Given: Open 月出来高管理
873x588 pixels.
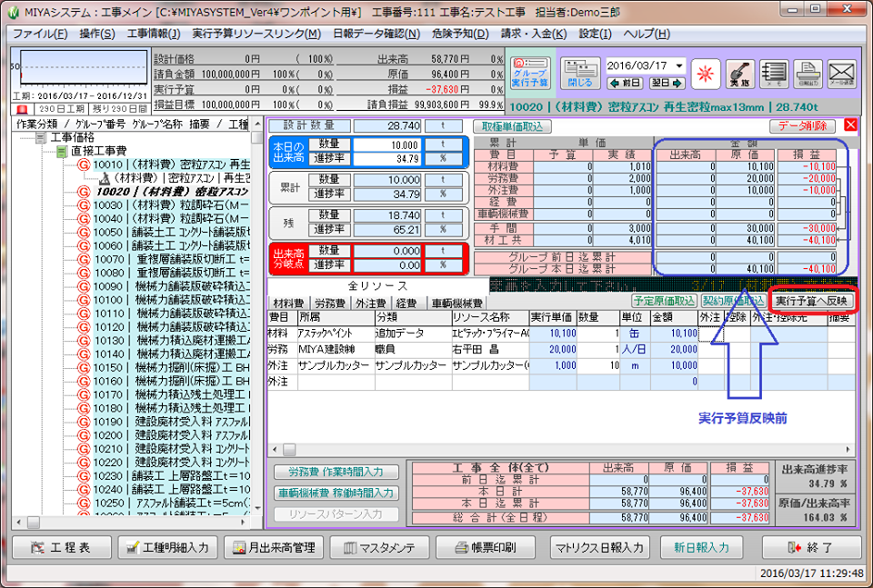Looking at the screenshot, I should coord(274,547).
